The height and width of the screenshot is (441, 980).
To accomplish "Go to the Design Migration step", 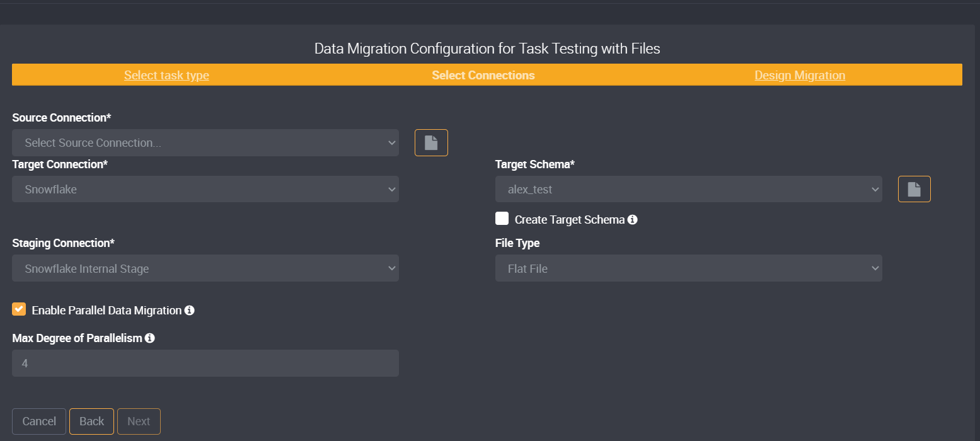I will click(800, 76).
